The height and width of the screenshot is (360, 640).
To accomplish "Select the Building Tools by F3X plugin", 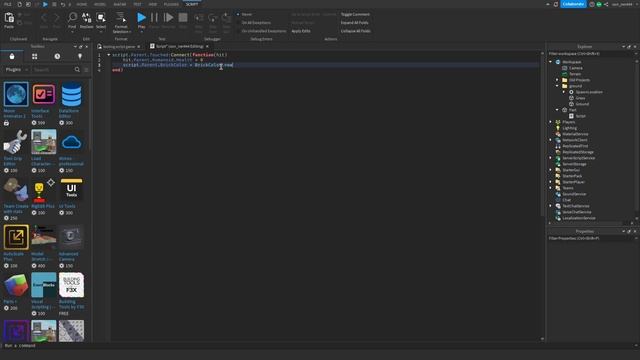I will 71,285.
